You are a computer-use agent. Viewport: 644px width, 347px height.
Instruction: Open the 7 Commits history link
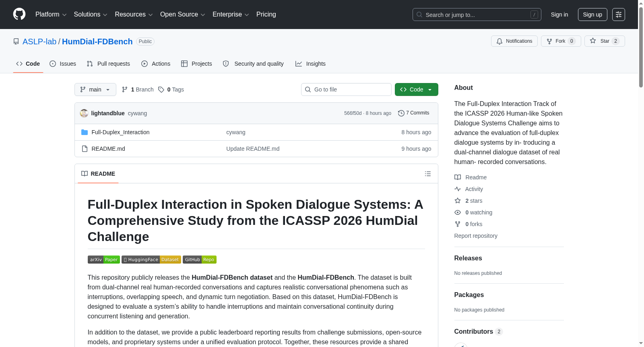pyautogui.click(x=413, y=113)
